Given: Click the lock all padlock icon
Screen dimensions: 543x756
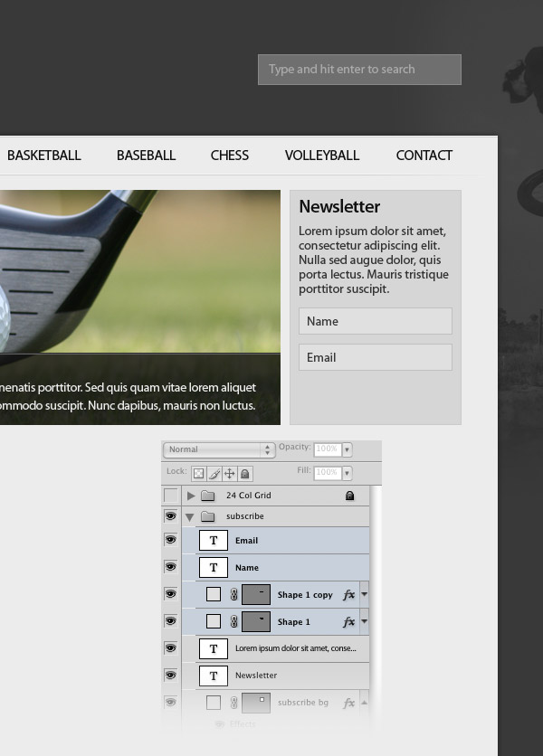Looking at the screenshot, I should (245, 474).
